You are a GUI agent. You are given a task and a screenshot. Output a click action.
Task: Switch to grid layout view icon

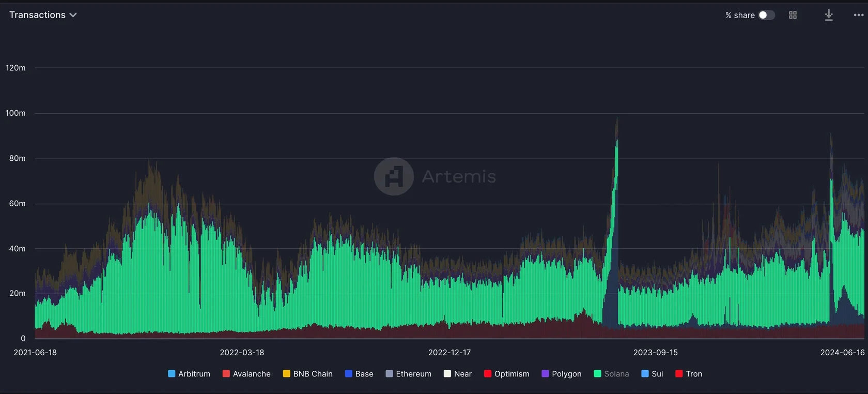click(x=793, y=15)
